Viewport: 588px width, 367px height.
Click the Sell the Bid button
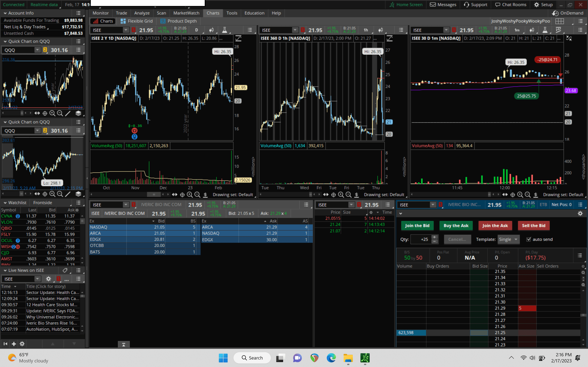click(534, 226)
